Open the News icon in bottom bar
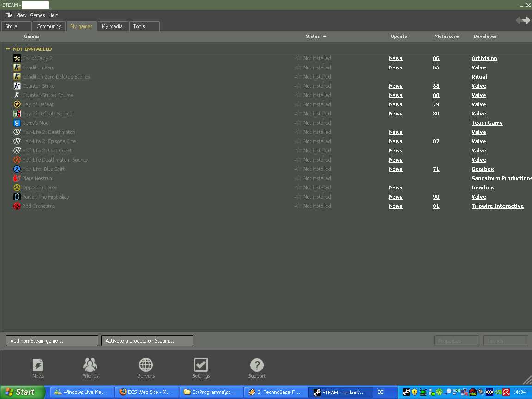The image size is (532, 399). pyautogui.click(x=38, y=365)
